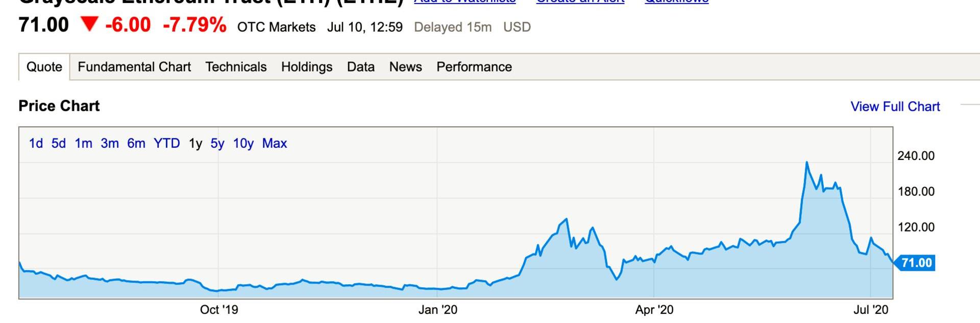Go to the Data tab
The height and width of the screenshot is (323, 980).
(361, 67)
